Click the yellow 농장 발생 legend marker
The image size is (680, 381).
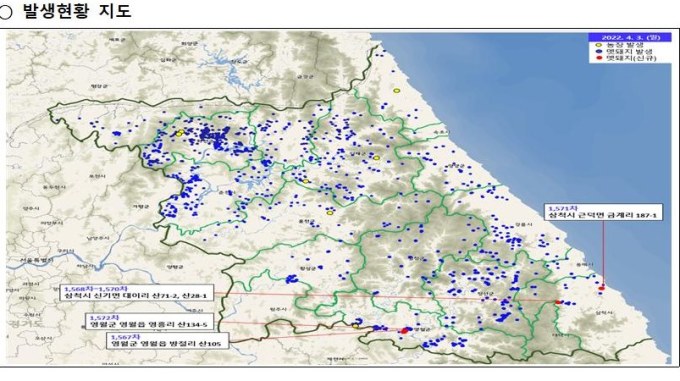click(599, 45)
